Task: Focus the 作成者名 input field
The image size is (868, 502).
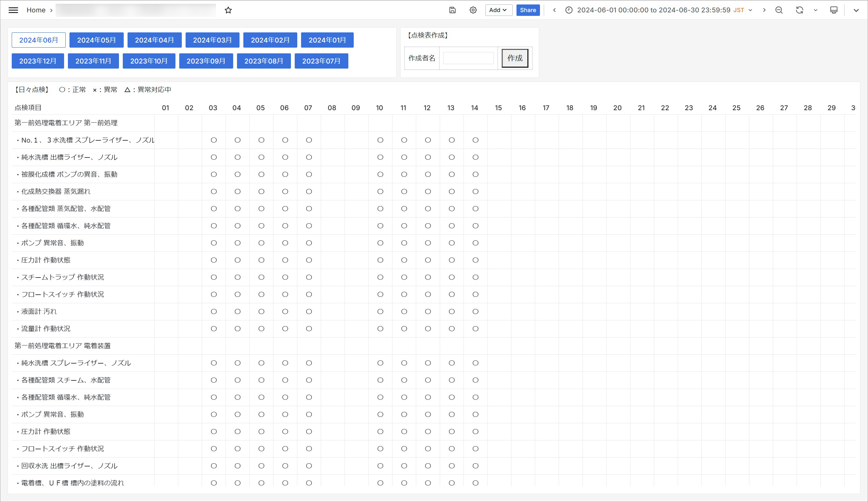Action: [468, 58]
